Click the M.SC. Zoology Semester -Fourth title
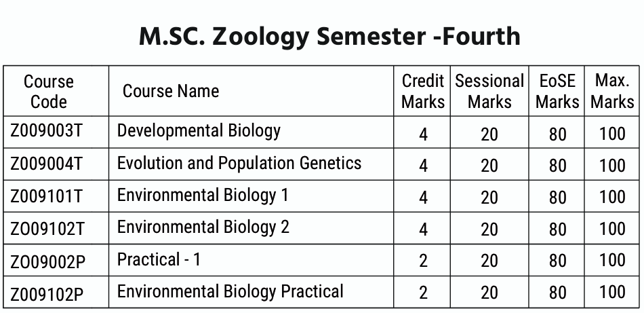This screenshot has height=313, width=644. (x=329, y=36)
